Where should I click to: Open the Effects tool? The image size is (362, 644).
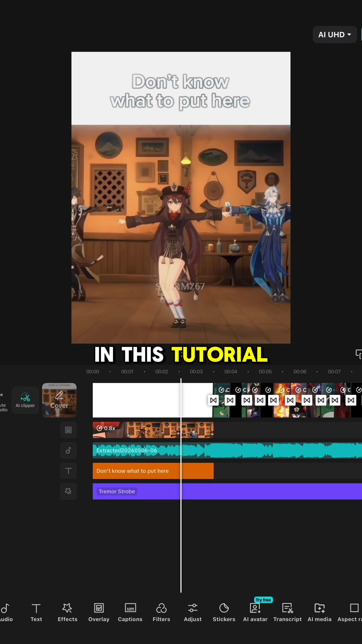click(x=67, y=612)
